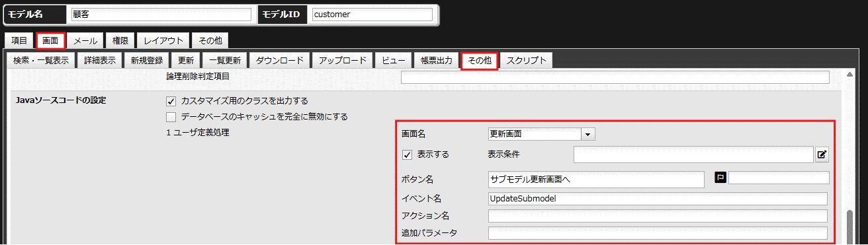The height and width of the screenshot is (245, 868).
Task: Click the モデルID field containing customer
Action: point(372,15)
